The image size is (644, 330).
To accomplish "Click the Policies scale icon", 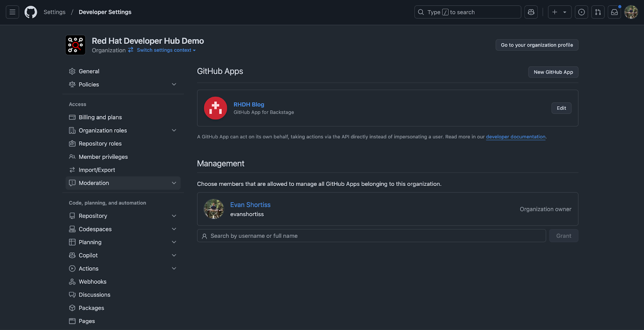I will pos(72,85).
